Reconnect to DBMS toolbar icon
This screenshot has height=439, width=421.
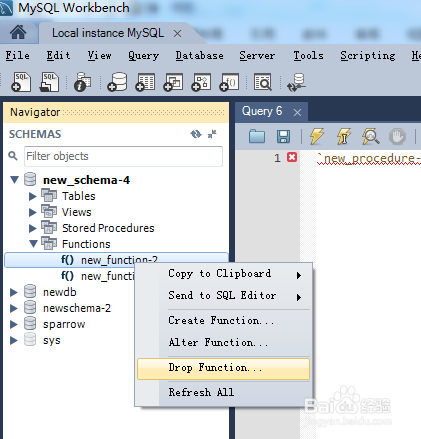[x=297, y=82]
